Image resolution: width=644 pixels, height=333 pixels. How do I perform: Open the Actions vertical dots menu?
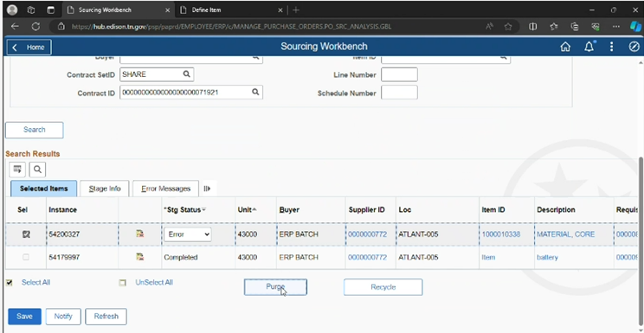(x=612, y=47)
